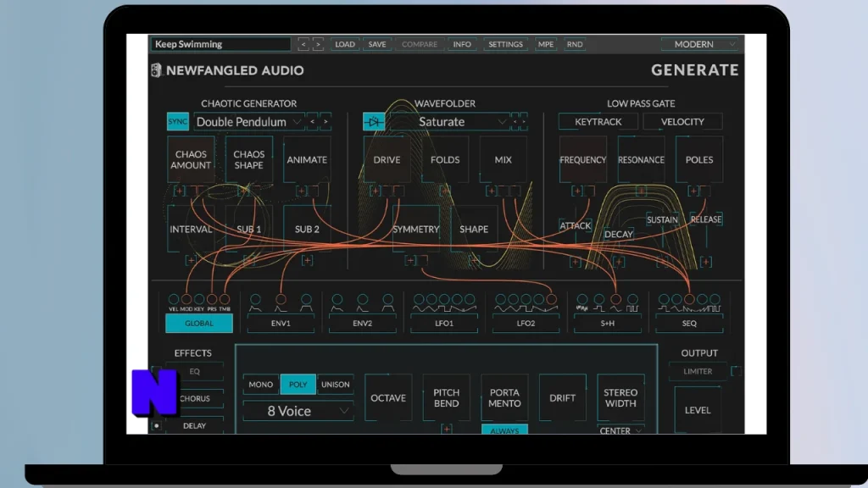Screen dimensions: 868x488
Task: Click the plus modulation slot under SUB 2
Action: click(307, 260)
